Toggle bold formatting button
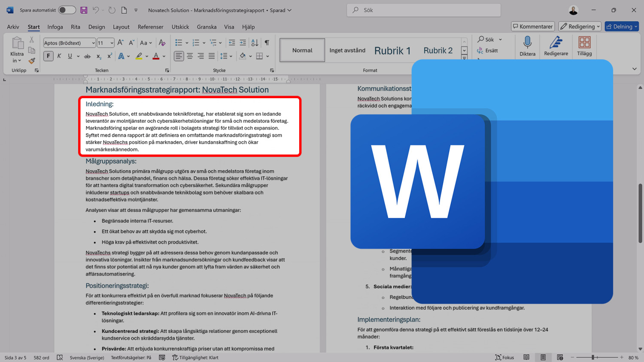This screenshot has width=644, height=362. [48, 56]
